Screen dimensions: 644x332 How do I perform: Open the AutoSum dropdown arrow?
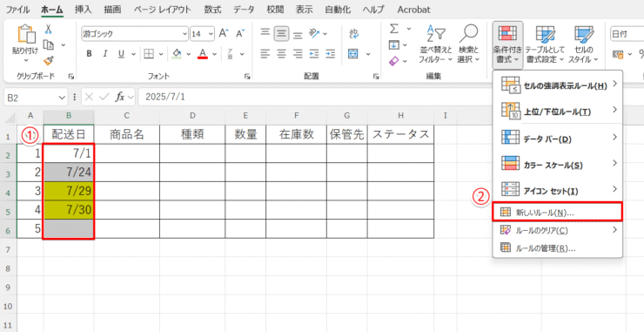coord(409,29)
